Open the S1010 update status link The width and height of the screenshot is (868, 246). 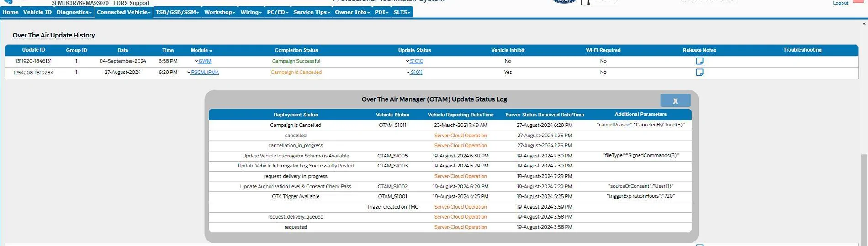pos(416,61)
